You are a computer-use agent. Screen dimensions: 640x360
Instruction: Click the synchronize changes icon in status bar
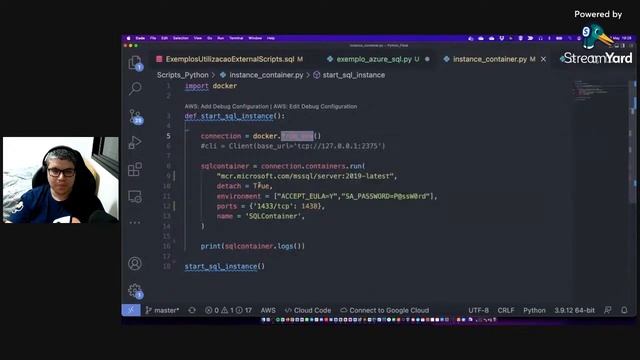tap(192, 310)
